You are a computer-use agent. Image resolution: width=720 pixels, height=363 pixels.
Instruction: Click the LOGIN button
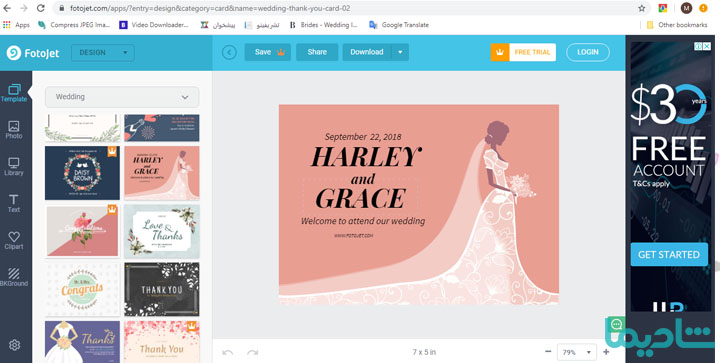coord(588,52)
